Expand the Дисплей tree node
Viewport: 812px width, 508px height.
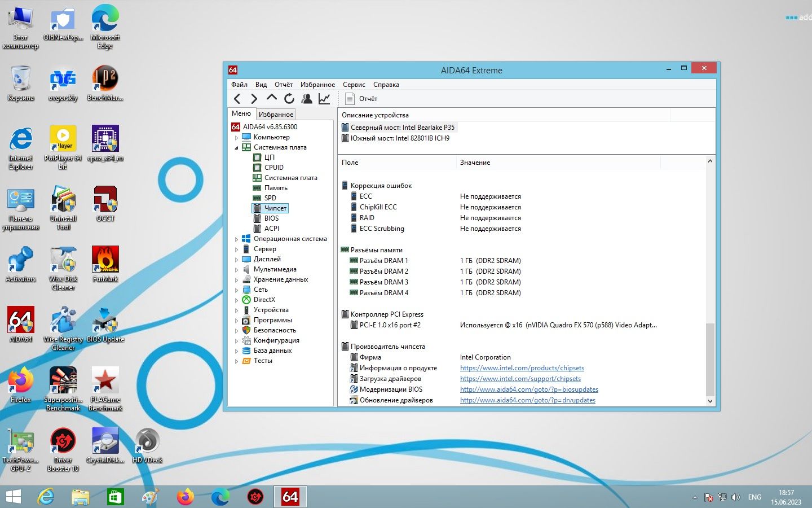236,259
